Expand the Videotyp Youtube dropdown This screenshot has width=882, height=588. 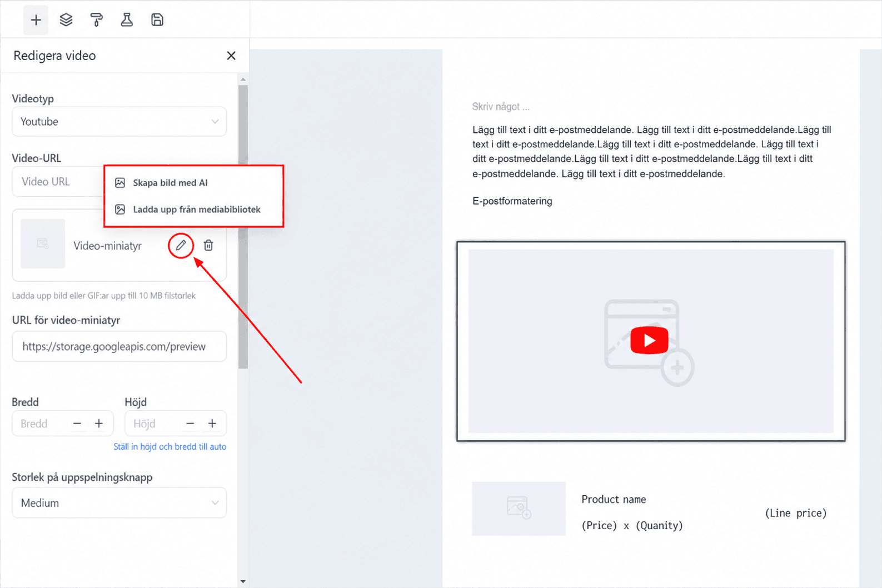pos(119,122)
